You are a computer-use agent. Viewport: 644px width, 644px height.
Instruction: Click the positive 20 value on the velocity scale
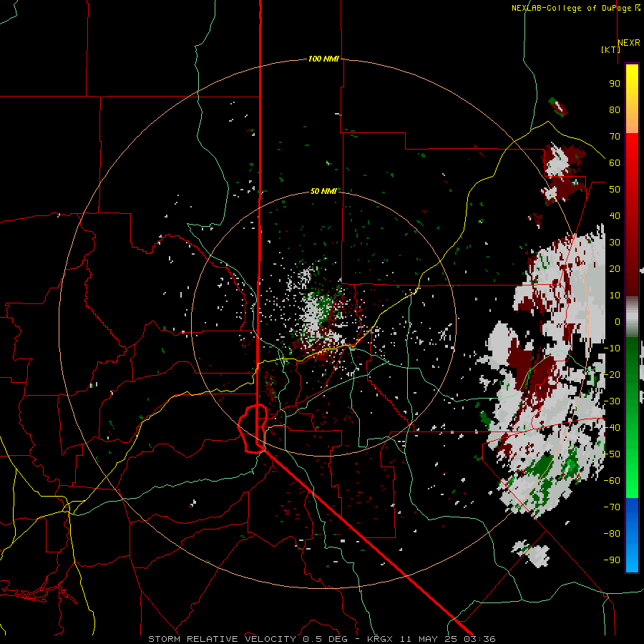[615, 268]
